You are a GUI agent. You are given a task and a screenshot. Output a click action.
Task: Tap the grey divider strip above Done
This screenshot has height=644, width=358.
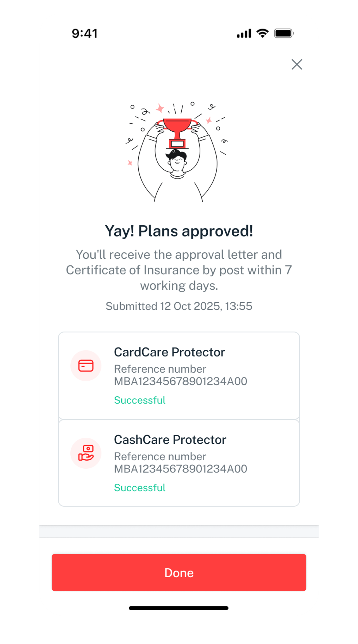click(x=179, y=531)
